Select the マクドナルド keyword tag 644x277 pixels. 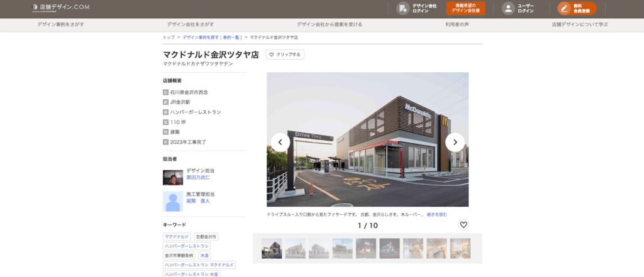tap(177, 237)
